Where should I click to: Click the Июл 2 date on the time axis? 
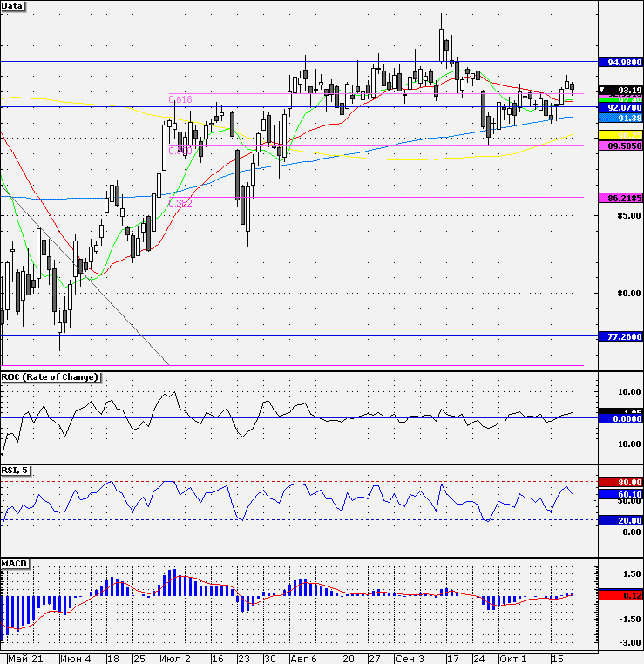(175, 659)
